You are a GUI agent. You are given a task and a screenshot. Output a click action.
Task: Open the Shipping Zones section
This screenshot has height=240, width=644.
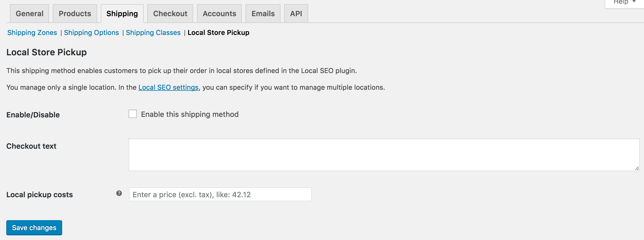32,33
